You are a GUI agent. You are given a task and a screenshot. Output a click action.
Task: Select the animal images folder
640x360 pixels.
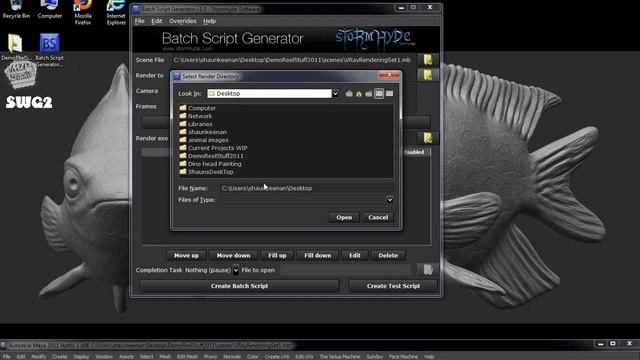(204, 140)
